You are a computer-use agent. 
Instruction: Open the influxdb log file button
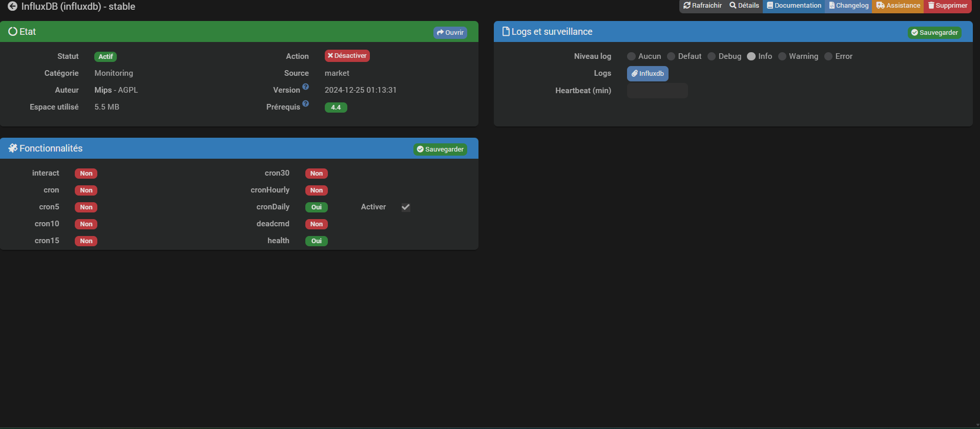click(648, 74)
